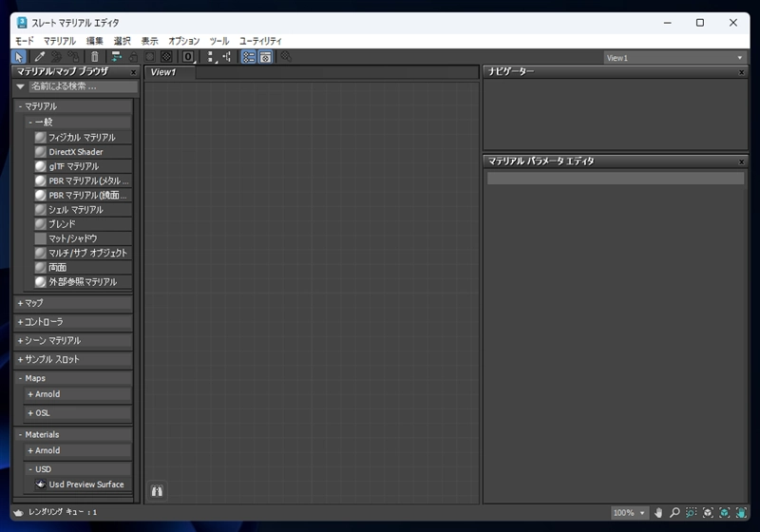Open the 100% zoom level dropdown
The image size is (760, 532).
629,513
